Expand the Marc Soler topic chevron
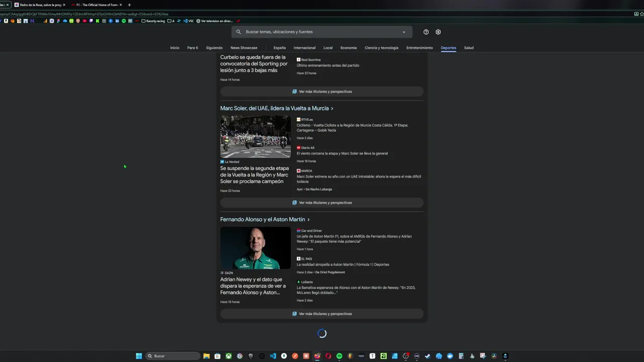 [332, 109]
